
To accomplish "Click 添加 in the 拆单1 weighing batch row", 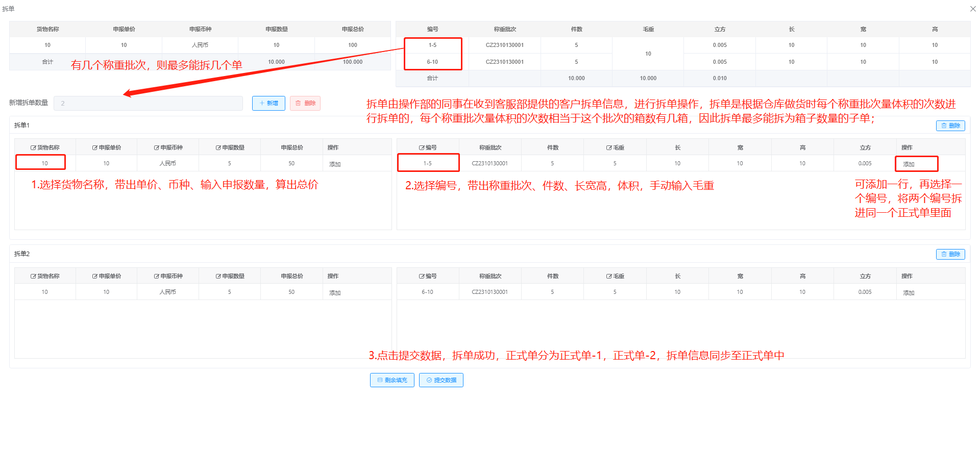I will point(909,164).
